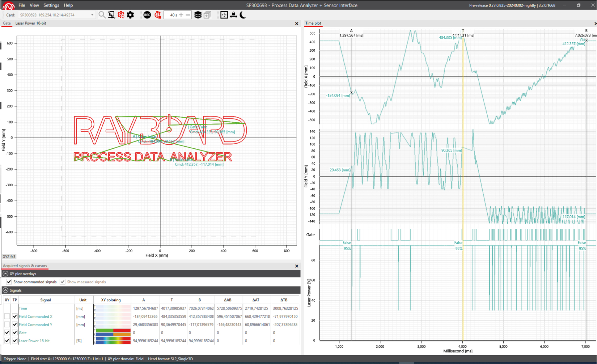Click the red timed-record stopwatch icon
Screen dimensions: 597x364
[x=158, y=15]
